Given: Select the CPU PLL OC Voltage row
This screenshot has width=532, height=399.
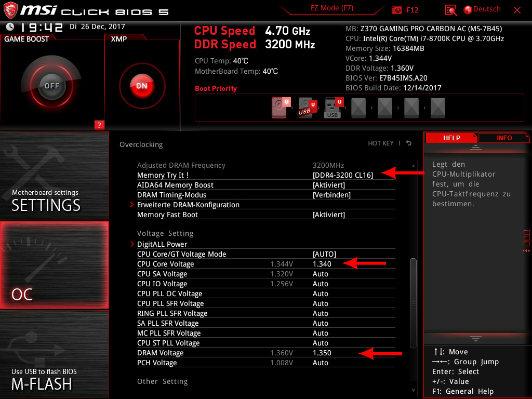Looking at the screenshot, I should click(x=266, y=294).
